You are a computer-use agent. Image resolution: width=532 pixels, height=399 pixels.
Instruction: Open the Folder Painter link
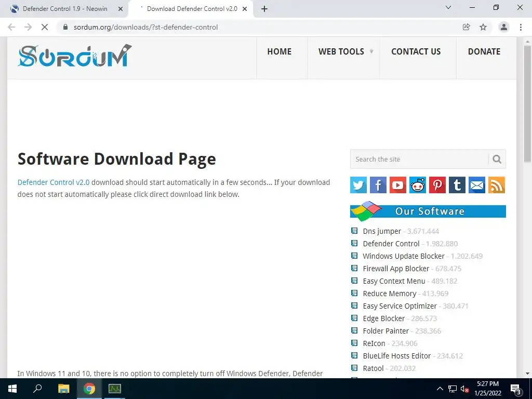tap(386, 331)
